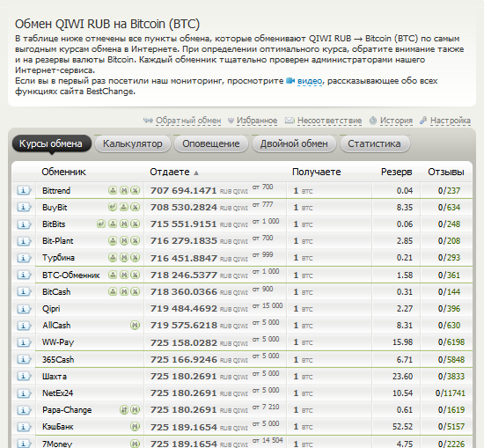Screen dimensions: 484x448
Task: Click the M badge icon next to BitCash
Action: 124,291
